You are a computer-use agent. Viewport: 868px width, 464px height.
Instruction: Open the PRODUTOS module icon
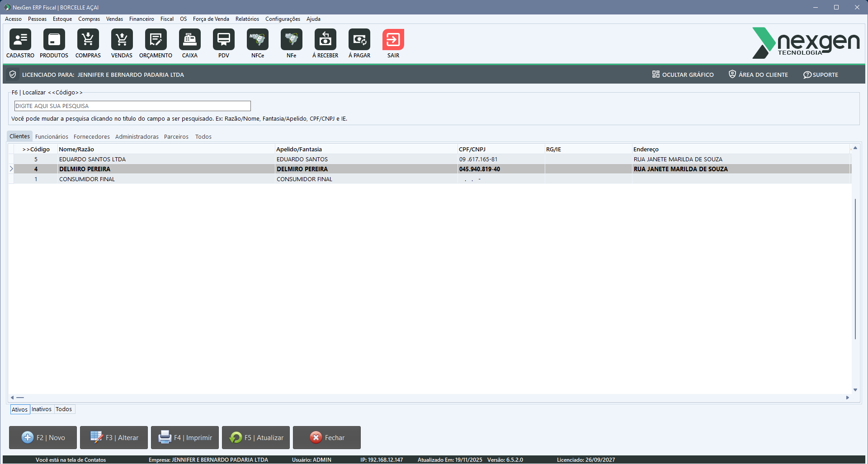point(54,40)
